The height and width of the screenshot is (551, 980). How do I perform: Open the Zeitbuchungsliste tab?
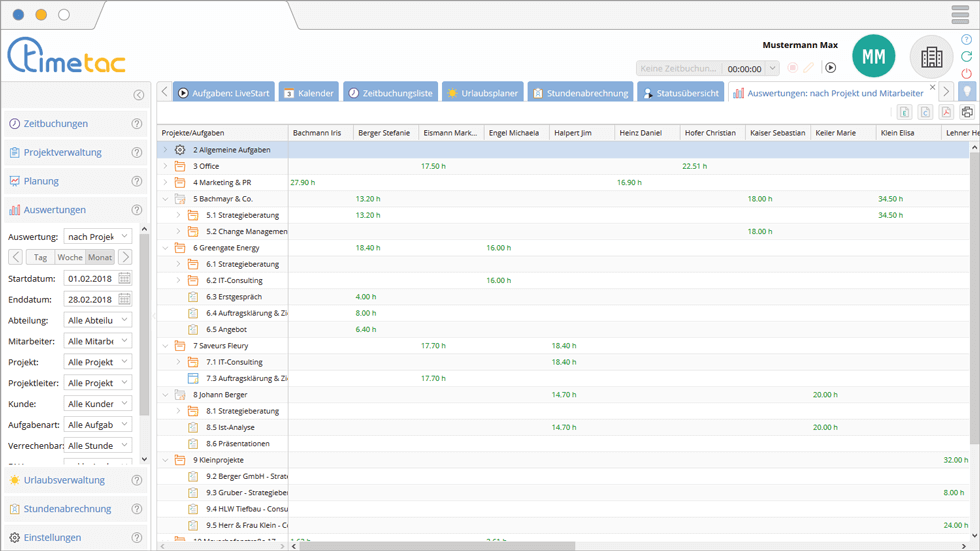(x=389, y=93)
